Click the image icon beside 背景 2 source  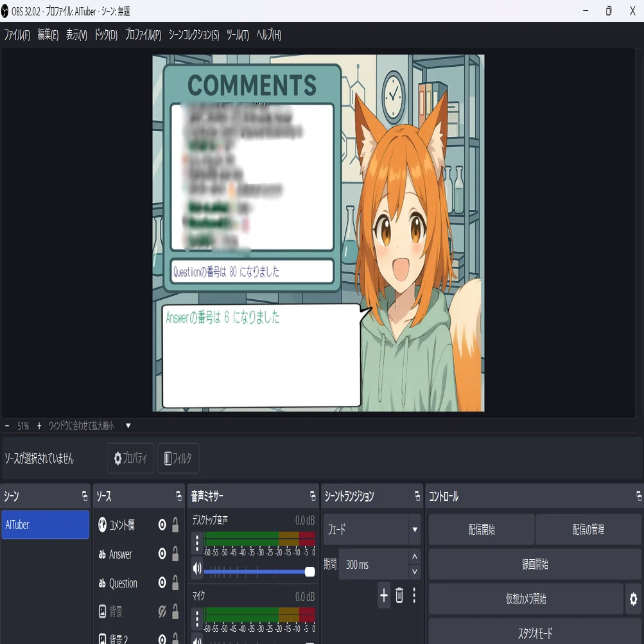click(102, 639)
